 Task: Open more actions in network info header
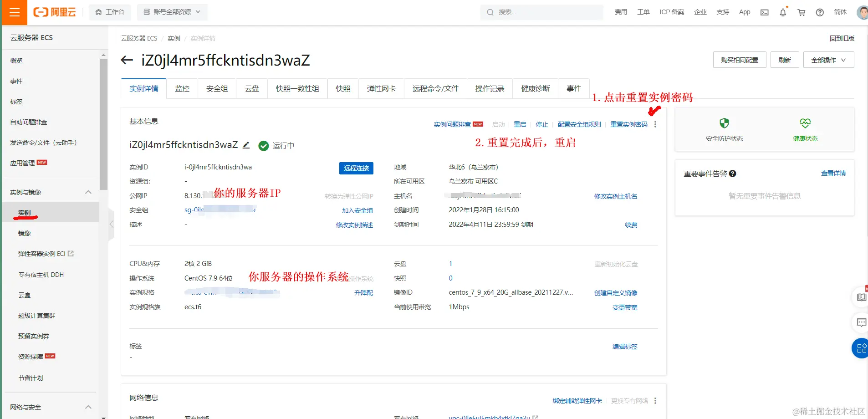655,401
